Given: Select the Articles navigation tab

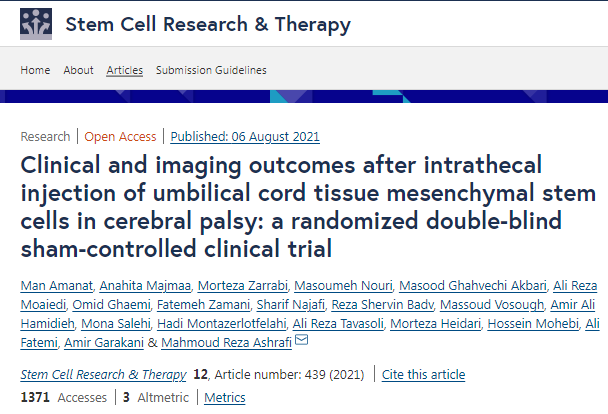Looking at the screenshot, I should (x=125, y=70).
